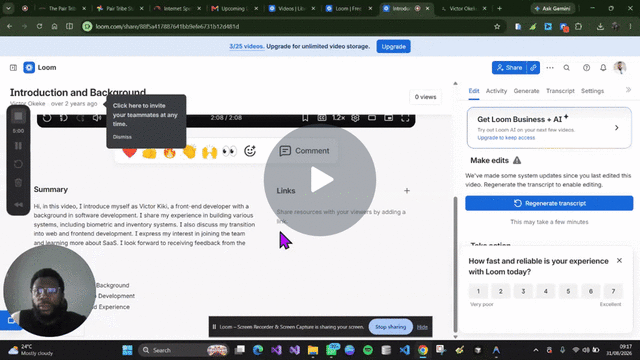Play the video with center play button
This screenshot has height=360, width=640.
click(x=320, y=180)
